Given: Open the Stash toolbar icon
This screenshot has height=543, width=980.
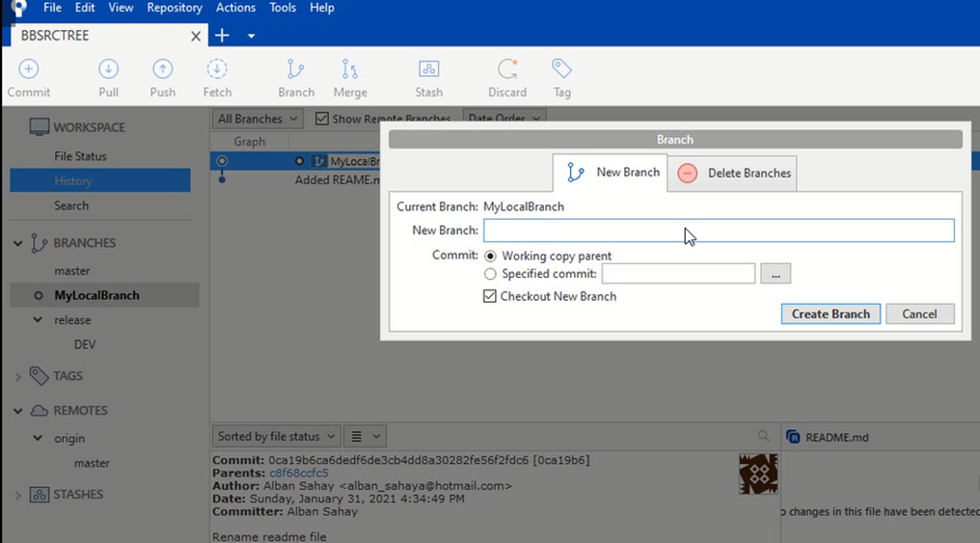Looking at the screenshot, I should coord(428,78).
